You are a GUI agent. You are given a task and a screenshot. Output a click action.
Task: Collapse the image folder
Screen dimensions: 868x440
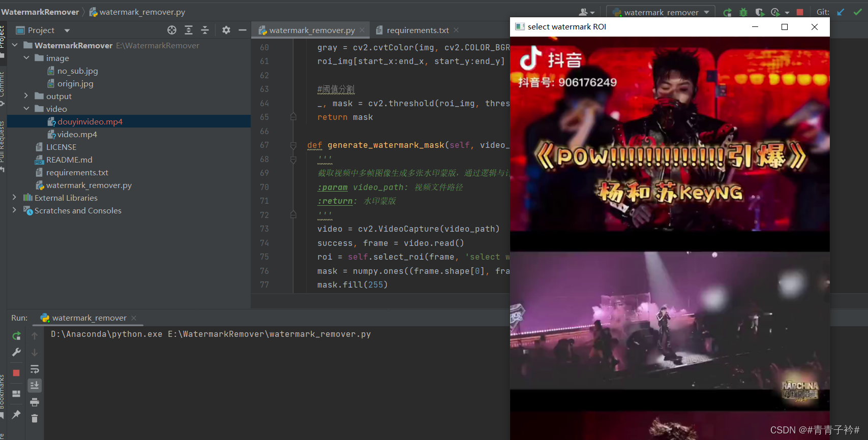click(x=26, y=58)
